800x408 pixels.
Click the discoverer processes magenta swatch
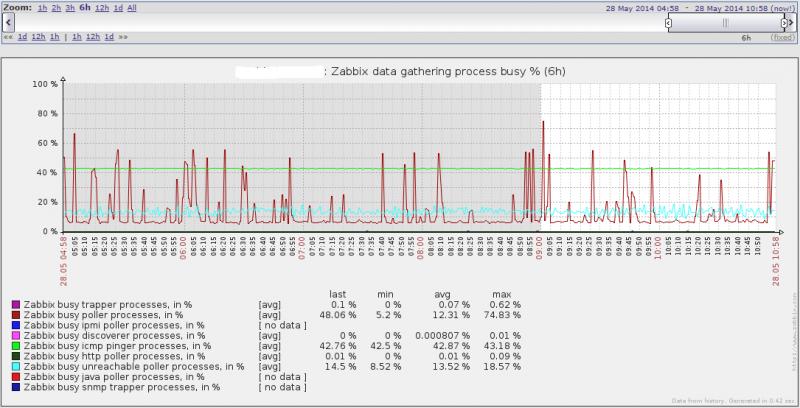(x=16, y=336)
